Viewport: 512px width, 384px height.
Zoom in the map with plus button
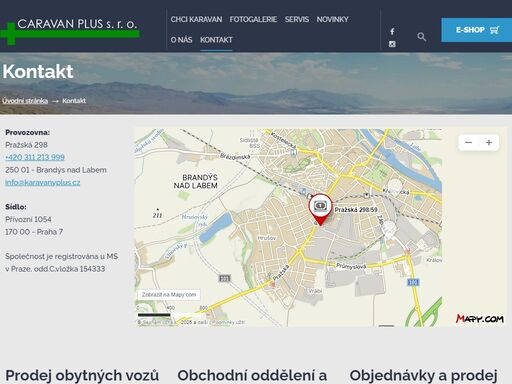click(x=489, y=143)
